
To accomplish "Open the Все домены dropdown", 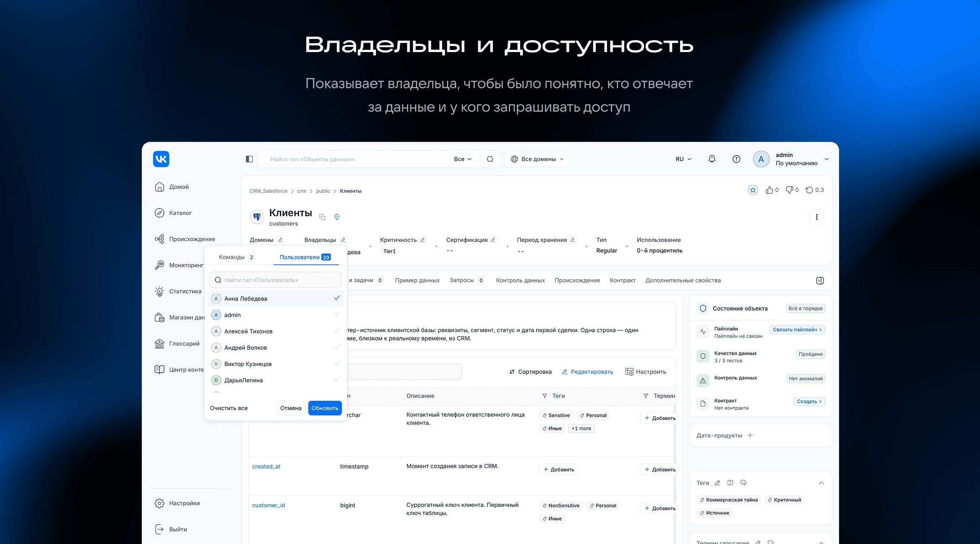I will coord(537,159).
